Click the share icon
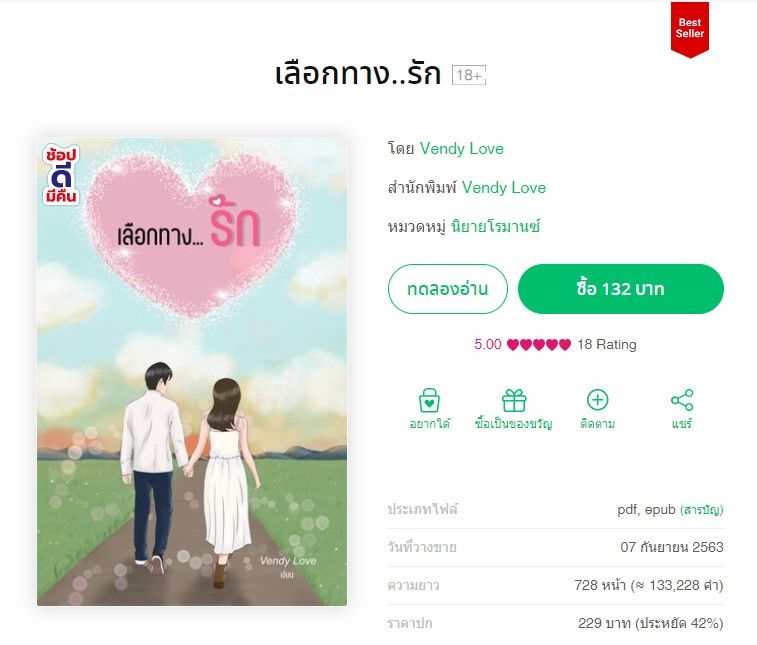The image size is (757, 645). pyautogui.click(x=682, y=400)
